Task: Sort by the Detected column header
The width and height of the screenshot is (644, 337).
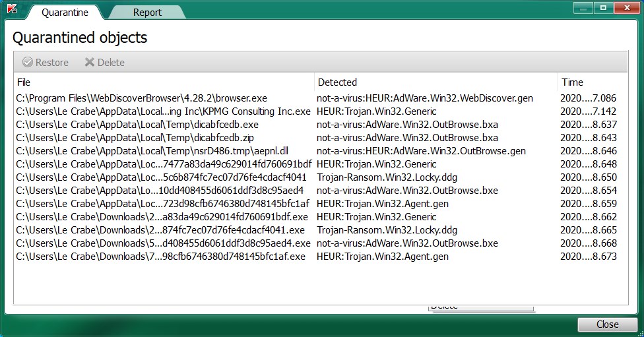Action: coord(436,82)
